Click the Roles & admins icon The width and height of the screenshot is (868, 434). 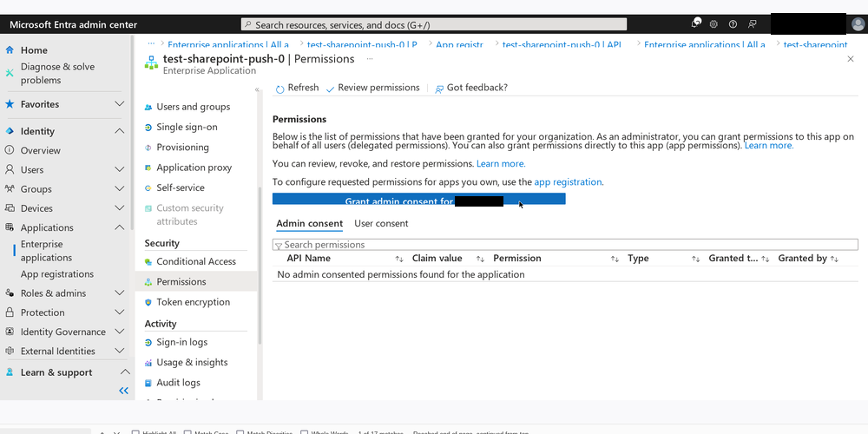(x=10, y=293)
